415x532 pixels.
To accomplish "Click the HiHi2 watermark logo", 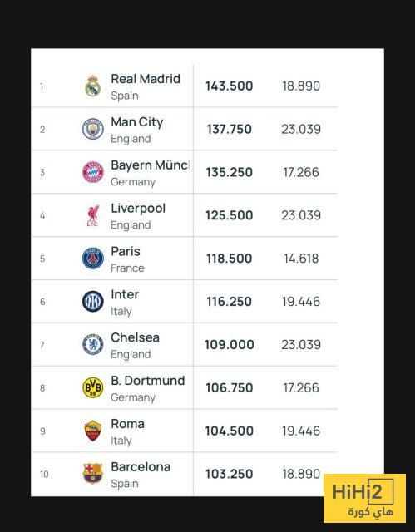I will click(364, 498).
